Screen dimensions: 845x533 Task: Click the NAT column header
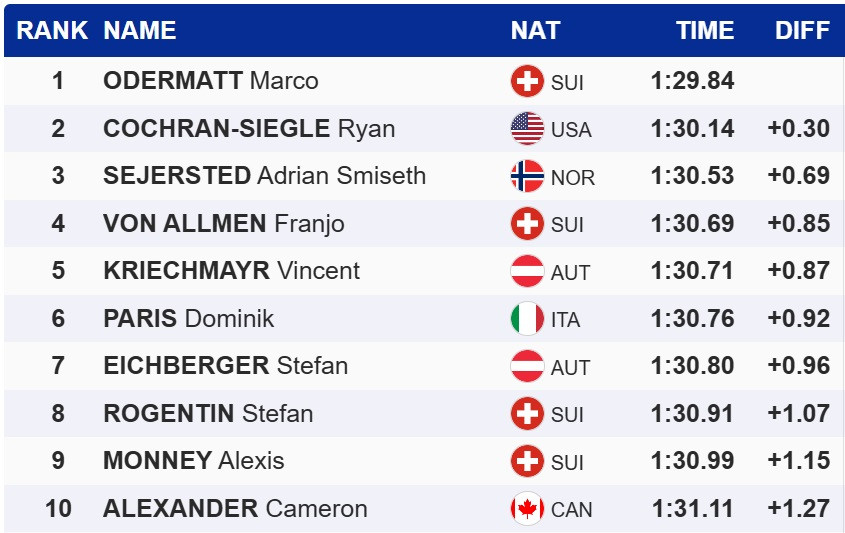point(535,30)
